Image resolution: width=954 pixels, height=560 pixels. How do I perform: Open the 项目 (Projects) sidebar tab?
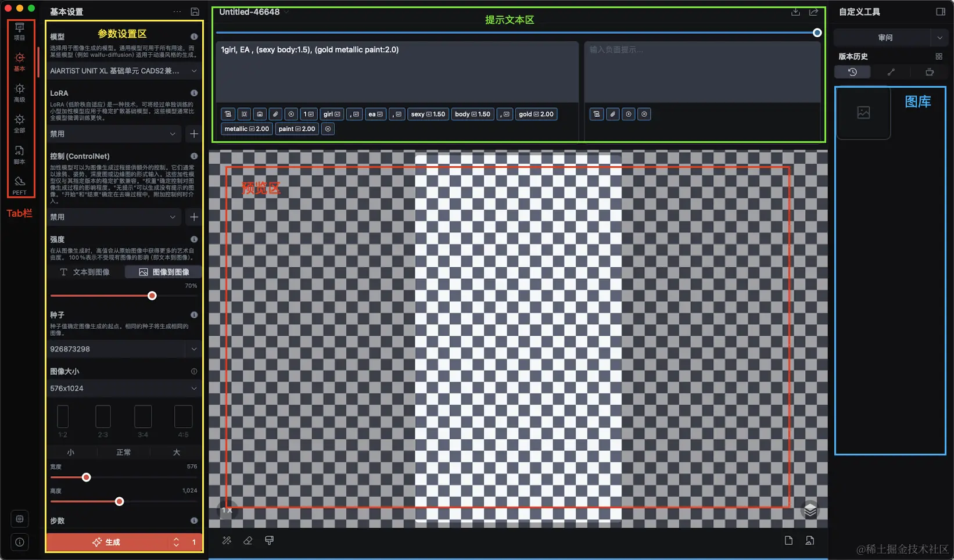[19, 31]
